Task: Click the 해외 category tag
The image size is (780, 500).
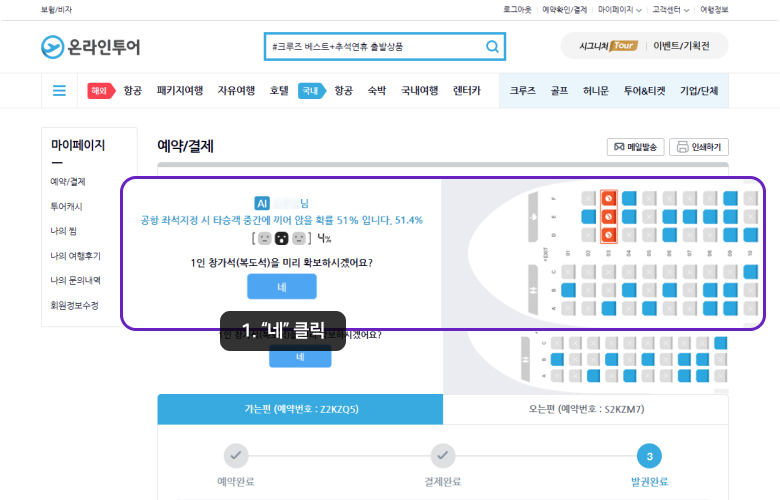Action: point(101,90)
